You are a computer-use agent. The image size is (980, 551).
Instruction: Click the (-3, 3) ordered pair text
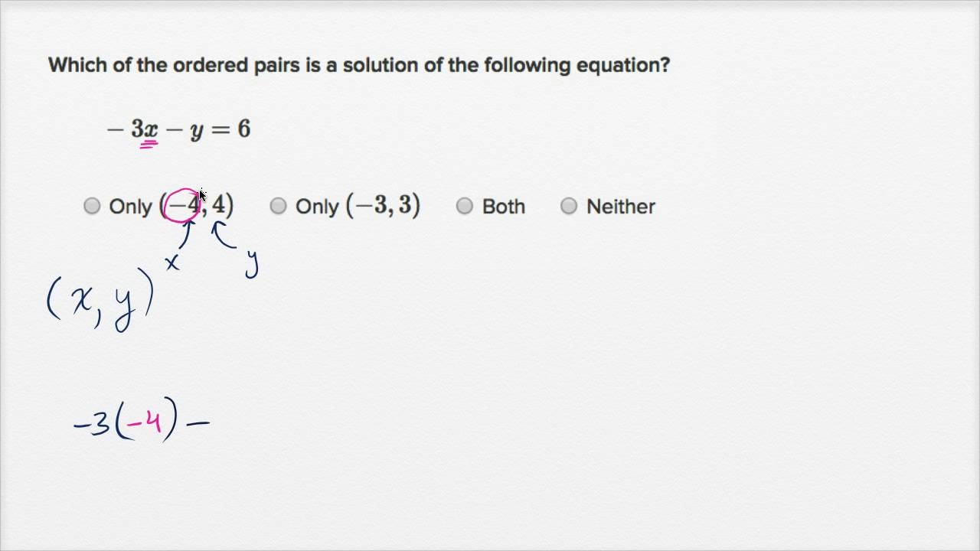click(x=383, y=206)
